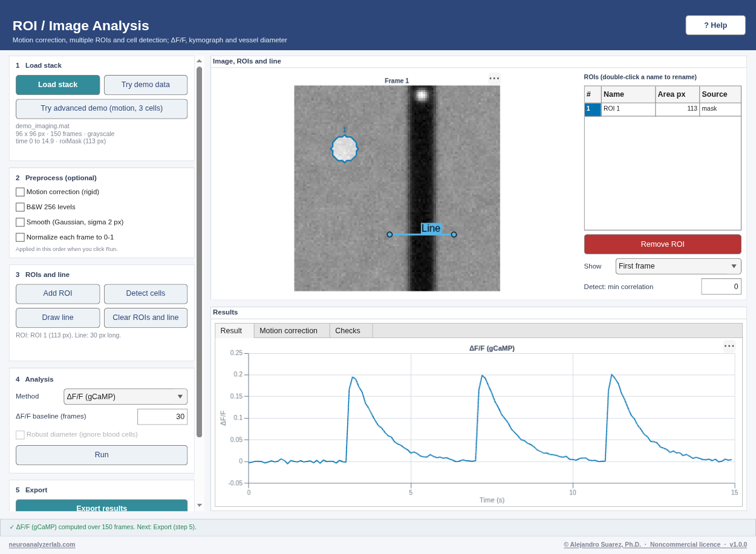Run Detect cells
Image resolution: width=756 pixels, height=554 pixels.
(x=146, y=294)
